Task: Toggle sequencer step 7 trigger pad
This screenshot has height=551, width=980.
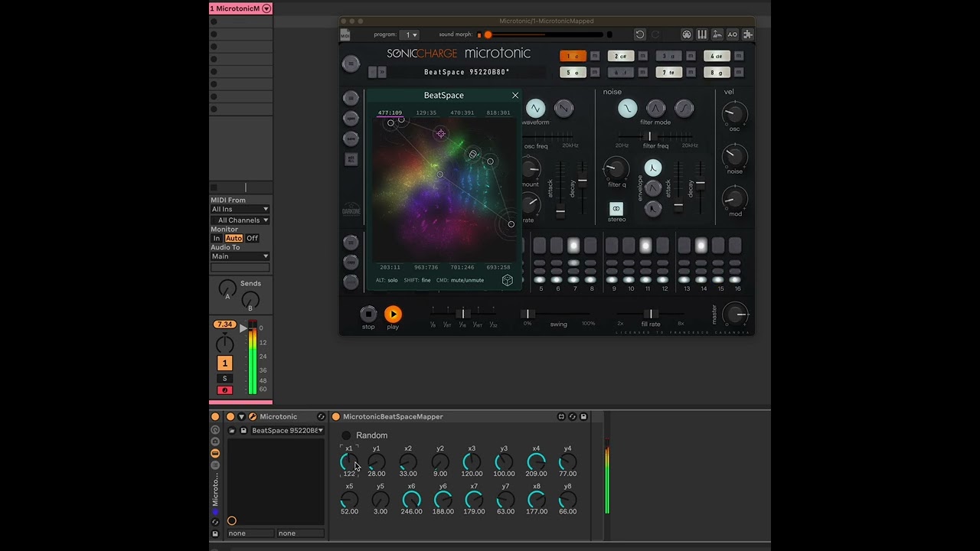Action: (573, 245)
